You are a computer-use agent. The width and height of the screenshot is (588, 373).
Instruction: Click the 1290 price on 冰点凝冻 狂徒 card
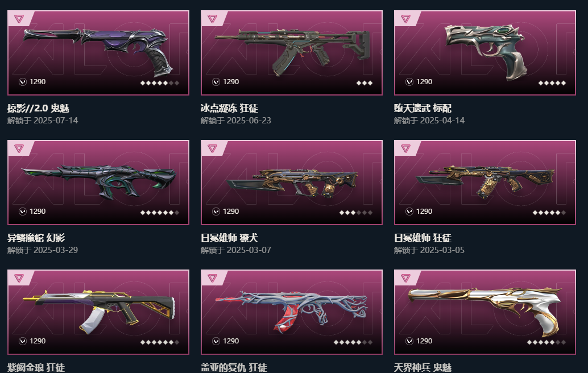pyautogui.click(x=231, y=82)
